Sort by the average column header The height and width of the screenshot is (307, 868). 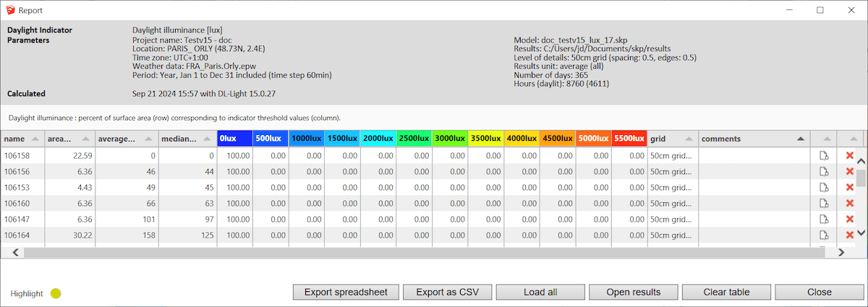click(127, 138)
